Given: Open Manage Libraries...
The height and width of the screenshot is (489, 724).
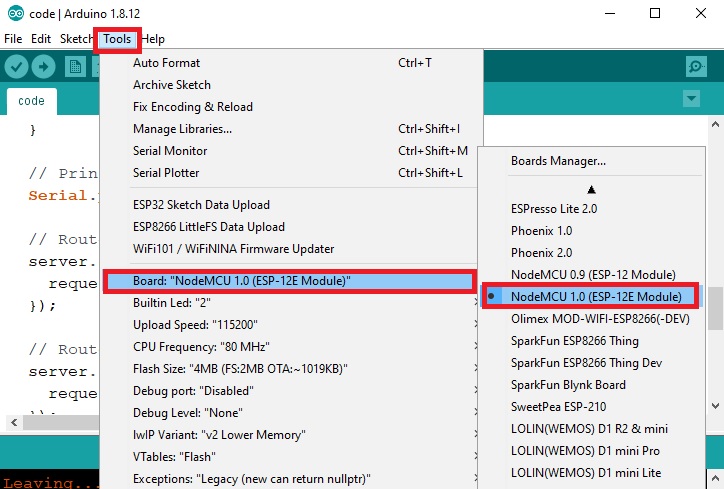Looking at the screenshot, I should click(x=291, y=129).
